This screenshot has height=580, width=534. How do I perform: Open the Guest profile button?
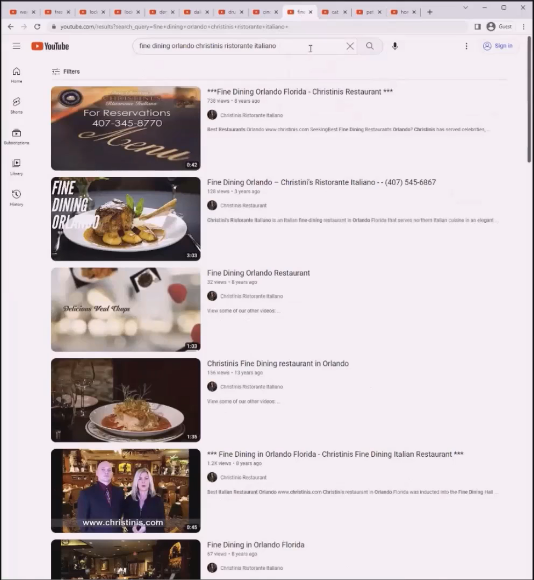pos(499,27)
